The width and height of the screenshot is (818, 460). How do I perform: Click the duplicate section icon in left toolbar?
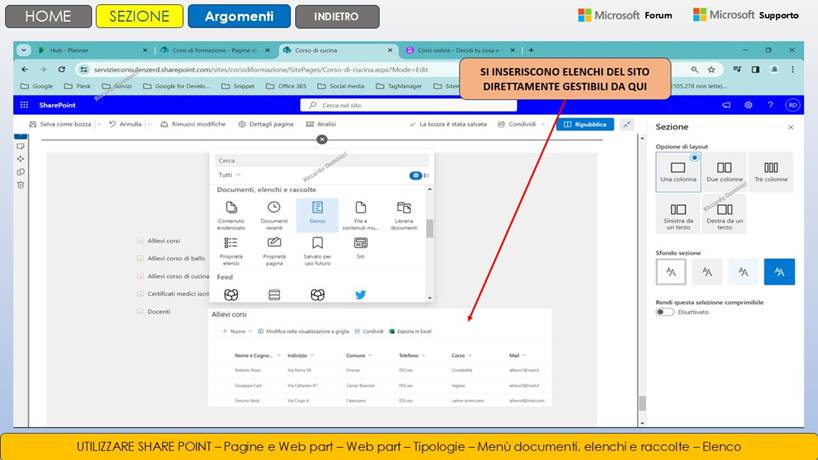point(20,172)
